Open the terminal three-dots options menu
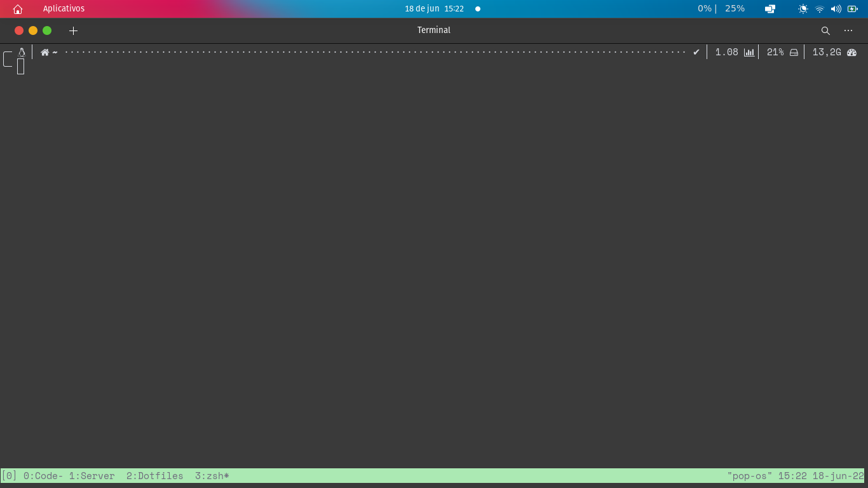Image resolution: width=868 pixels, height=488 pixels. [848, 30]
